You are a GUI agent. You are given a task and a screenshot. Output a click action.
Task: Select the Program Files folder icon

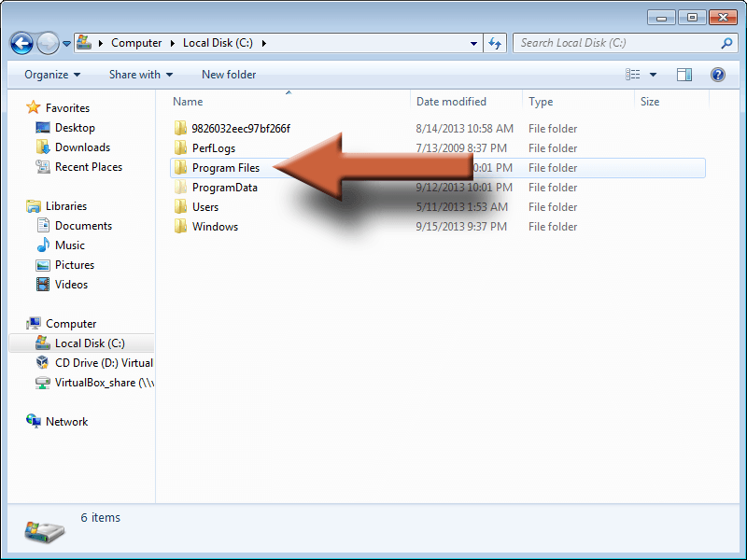pyautogui.click(x=180, y=167)
